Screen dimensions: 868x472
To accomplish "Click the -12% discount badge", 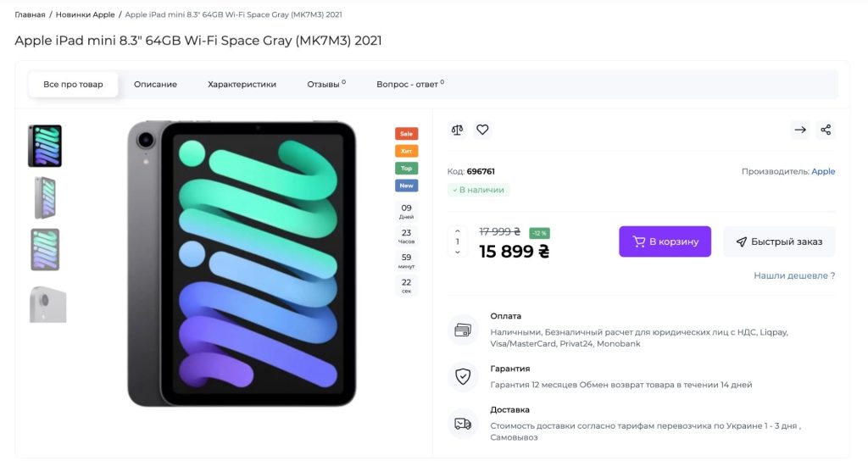I will point(540,233).
